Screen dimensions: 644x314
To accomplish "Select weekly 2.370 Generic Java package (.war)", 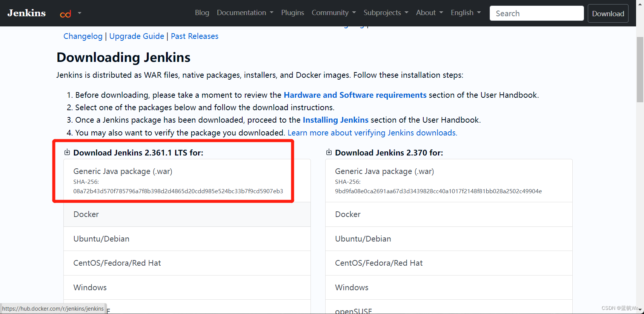I will pos(449,181).
